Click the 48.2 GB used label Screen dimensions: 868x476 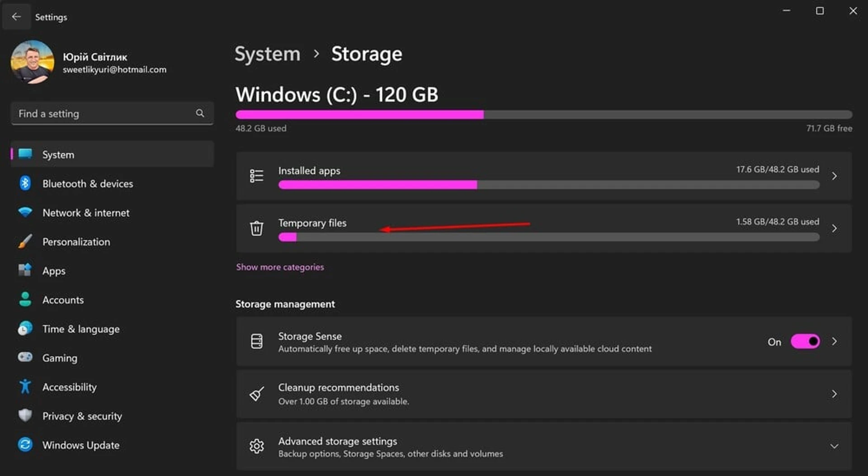261,128
